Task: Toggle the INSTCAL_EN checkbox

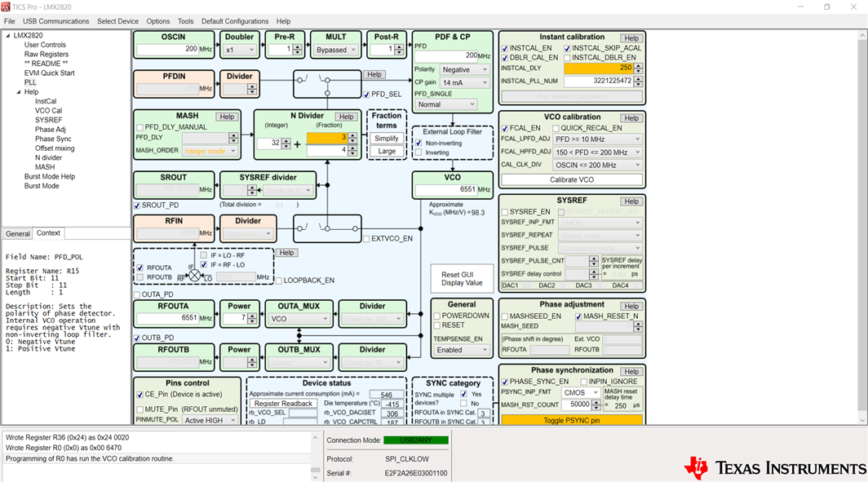Action: tap(504, 48)
